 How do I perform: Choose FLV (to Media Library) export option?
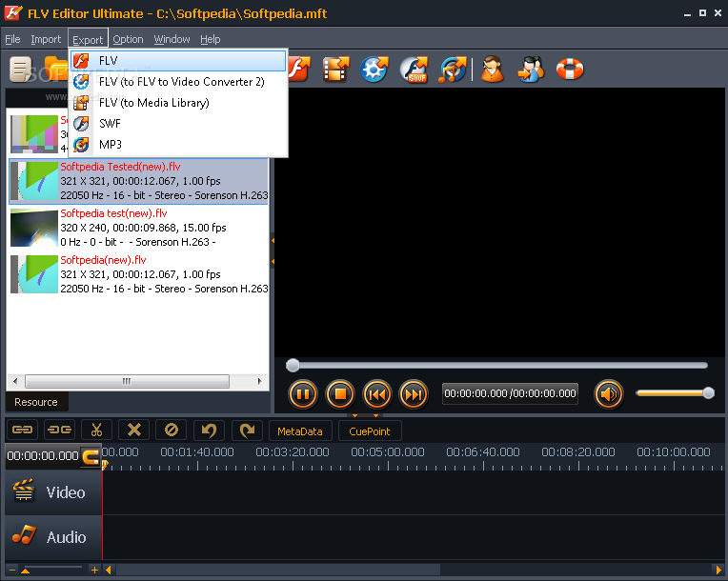coord(178,103)
